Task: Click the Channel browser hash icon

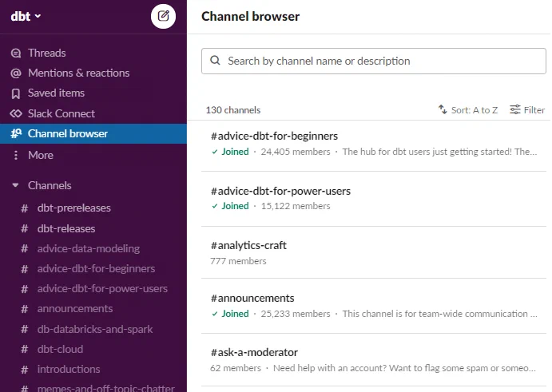Action: click(16, 133)
